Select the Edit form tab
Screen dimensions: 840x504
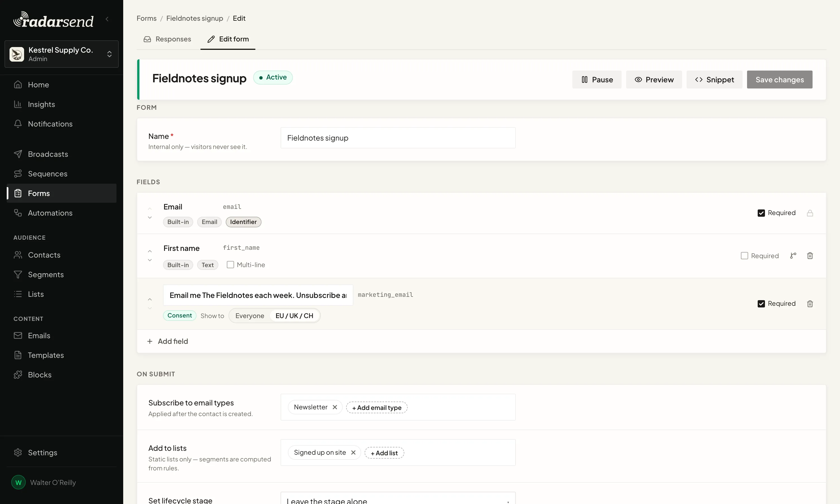coord(228,39)
